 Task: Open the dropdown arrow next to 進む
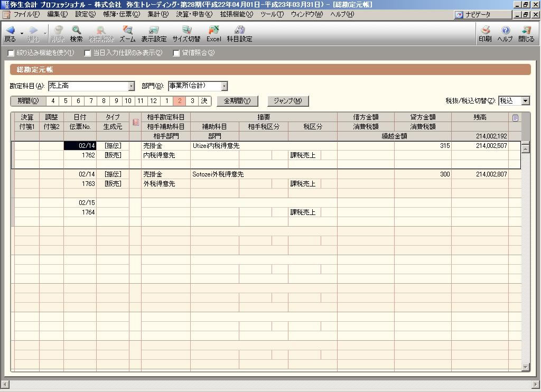click(x=45, y=34)
